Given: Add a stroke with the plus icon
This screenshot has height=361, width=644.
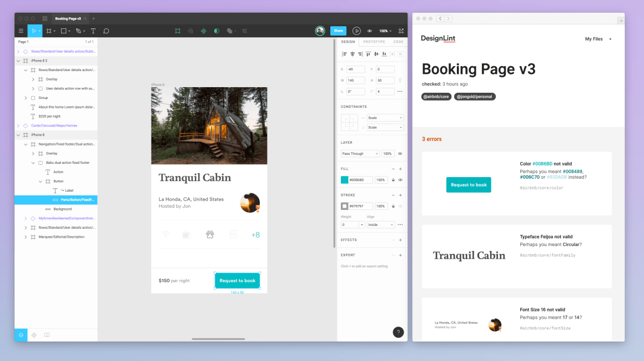Looking at the screenshot, I should click(x=400, y=195).
